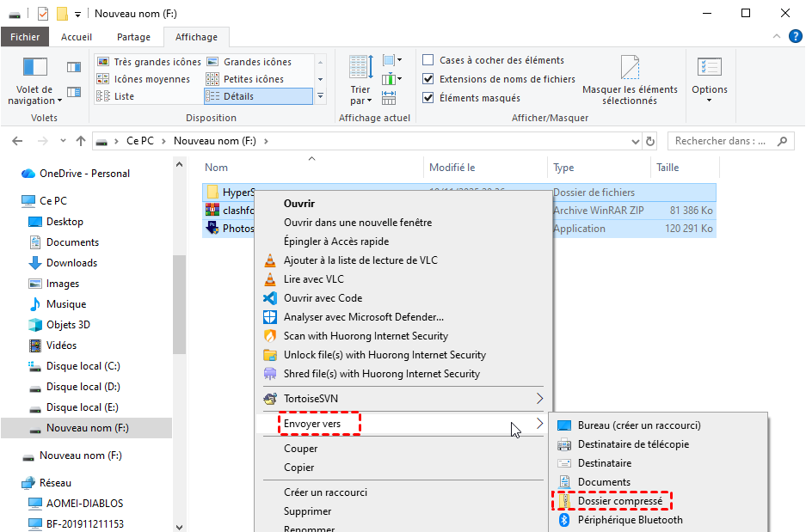
Task: Disable the Éléments masqués checkbox
Action: coord(428,98)
